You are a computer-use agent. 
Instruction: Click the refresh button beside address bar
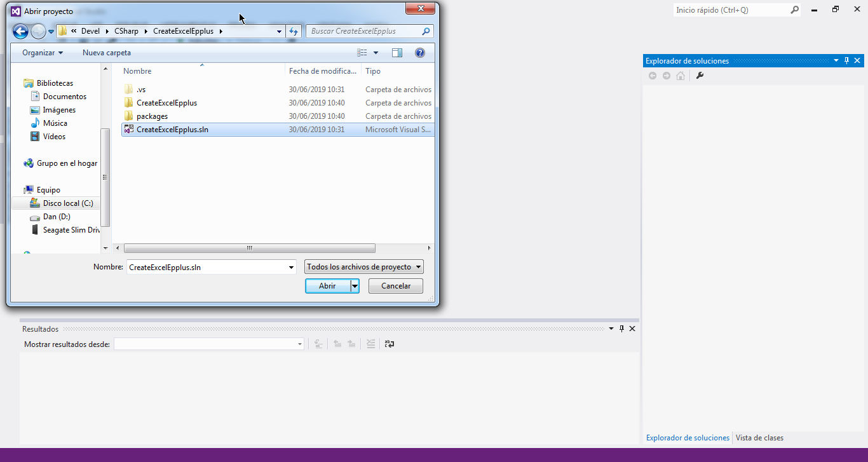tap(294, 31)
